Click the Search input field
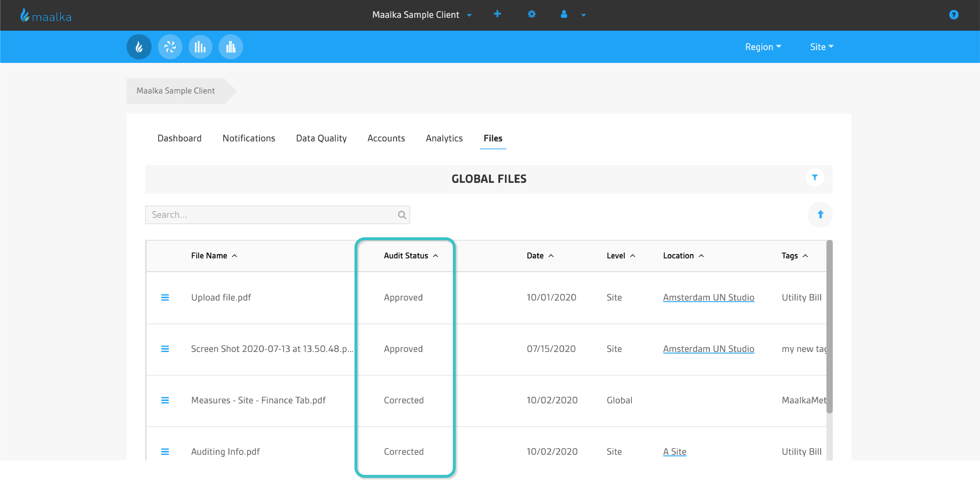Screen dimensions: 980x482 (x=277, y=215)
